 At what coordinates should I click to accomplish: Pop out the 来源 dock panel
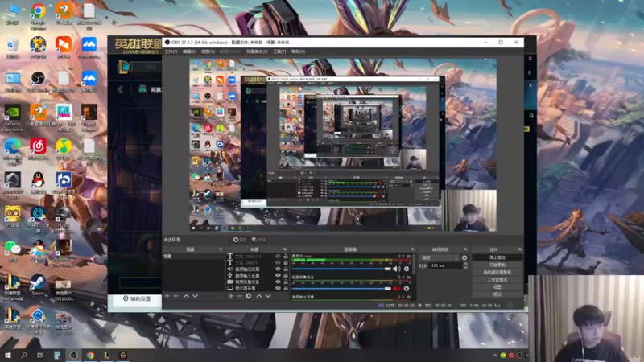[285, 249]
